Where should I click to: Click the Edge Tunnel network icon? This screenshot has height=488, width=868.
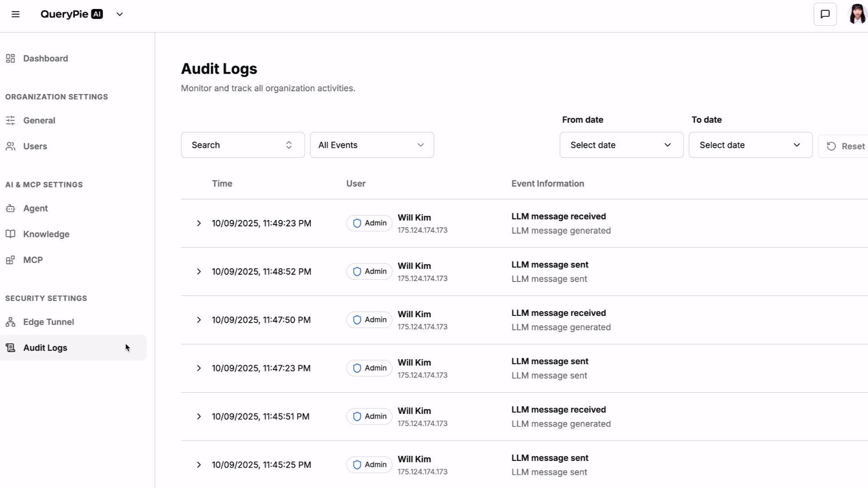coord(10,322)
